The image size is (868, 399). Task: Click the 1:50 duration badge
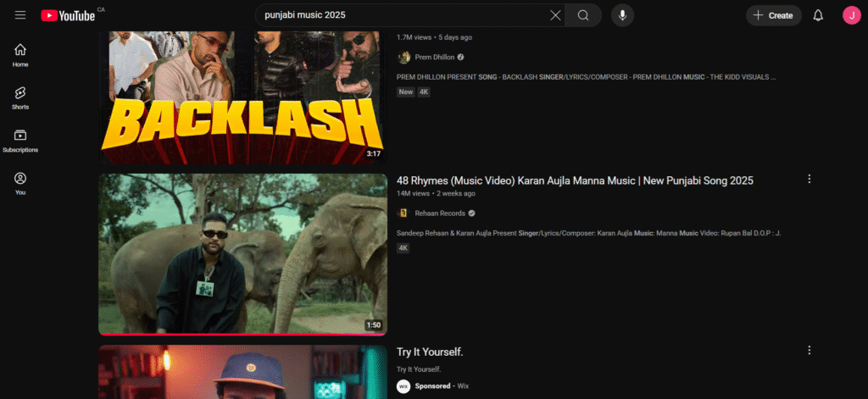click(374, 324)
